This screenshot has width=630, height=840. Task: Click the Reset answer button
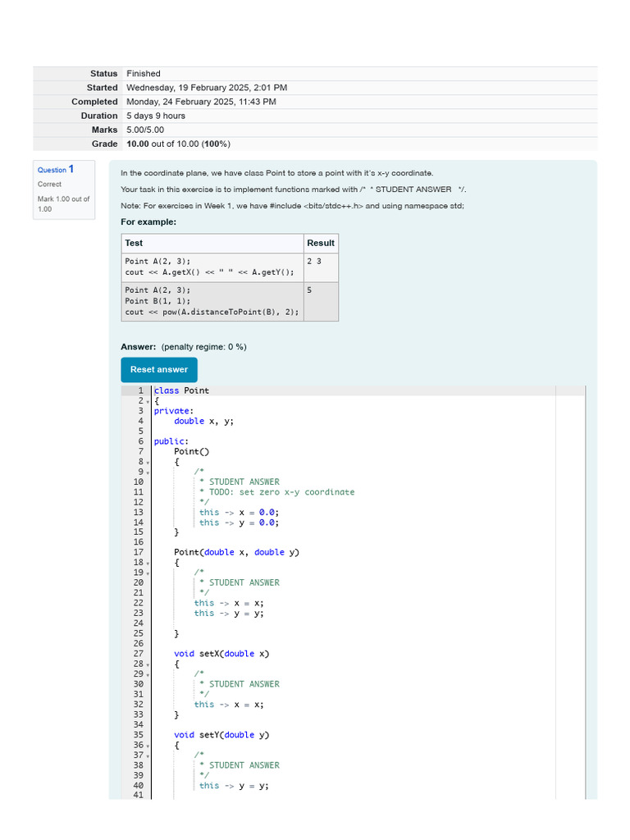tap(159, 369)
